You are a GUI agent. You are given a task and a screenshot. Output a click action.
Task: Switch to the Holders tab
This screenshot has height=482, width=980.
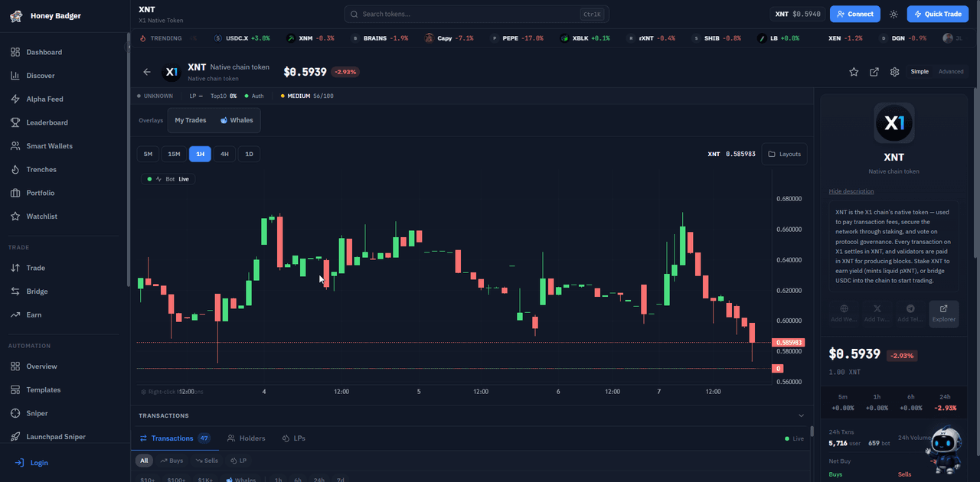(247, 438)
